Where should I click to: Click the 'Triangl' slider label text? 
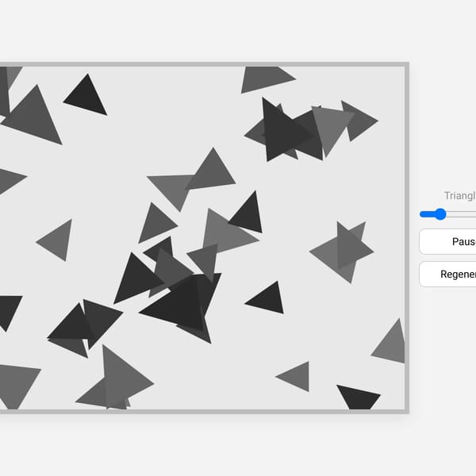[460, 196]
